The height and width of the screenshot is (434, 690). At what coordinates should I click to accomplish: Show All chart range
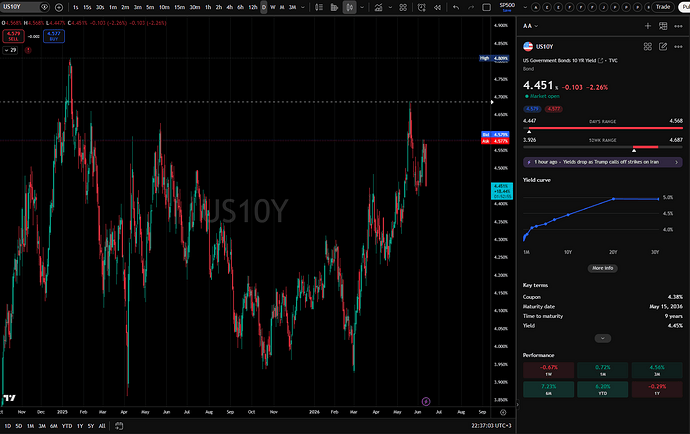(x=102, y=426)
